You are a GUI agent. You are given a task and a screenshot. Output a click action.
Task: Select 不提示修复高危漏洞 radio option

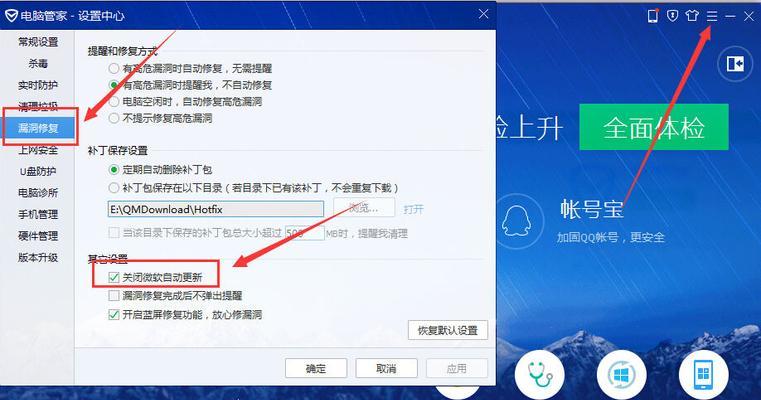coord(114,117)
